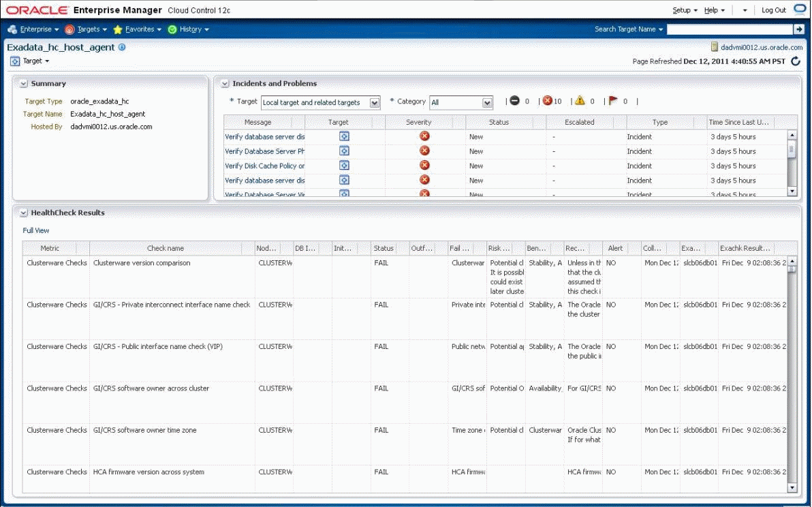
Task: Click the HealthCheck table scroll up arrow
Action: (x=792, y=261)
